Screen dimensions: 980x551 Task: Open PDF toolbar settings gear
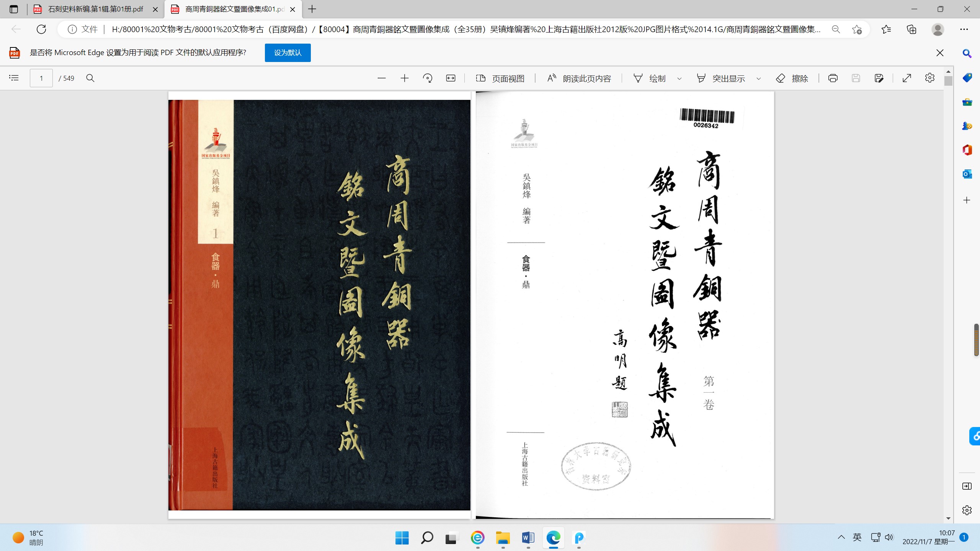(929, 78)
